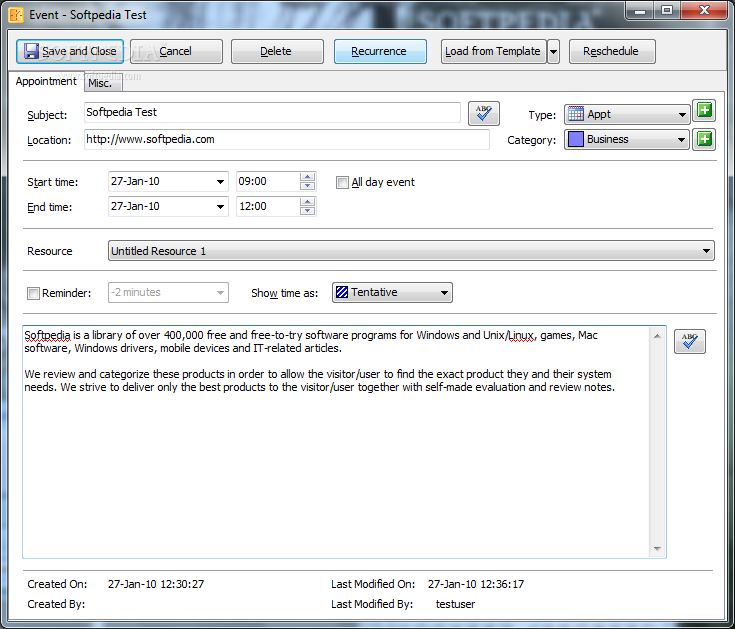The width and height of the screenshot is (735, 629).
Task: Open the Resource dropdown list
Action: coord(411,251)
